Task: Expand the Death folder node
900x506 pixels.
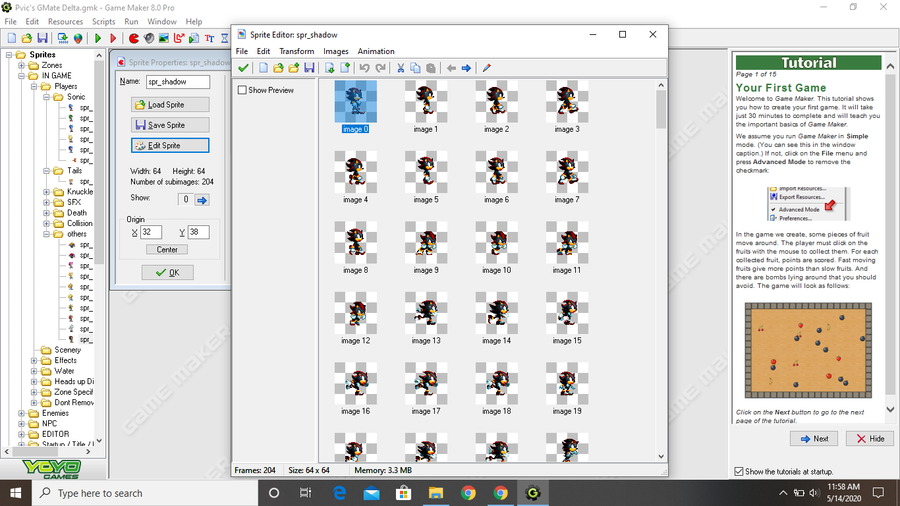Action: 46,213
